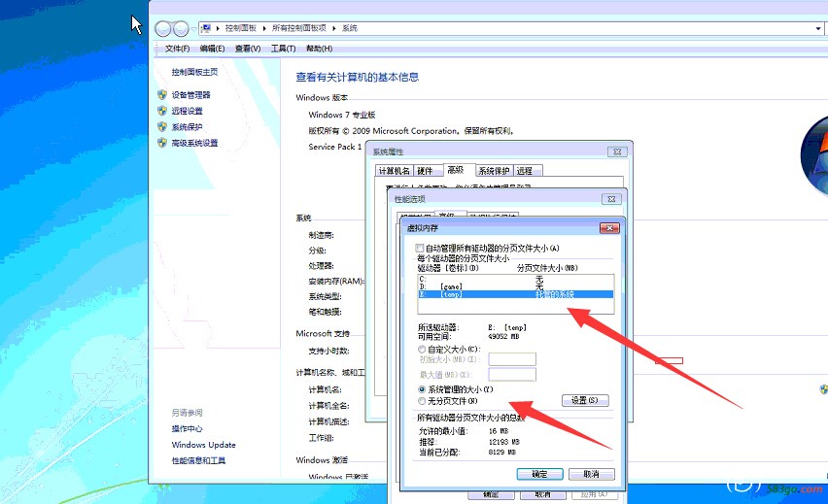Viewport: 828px width, 504px height.
Task: Click the shield icon beside 高级系统设置
Action: pos(162,143)
